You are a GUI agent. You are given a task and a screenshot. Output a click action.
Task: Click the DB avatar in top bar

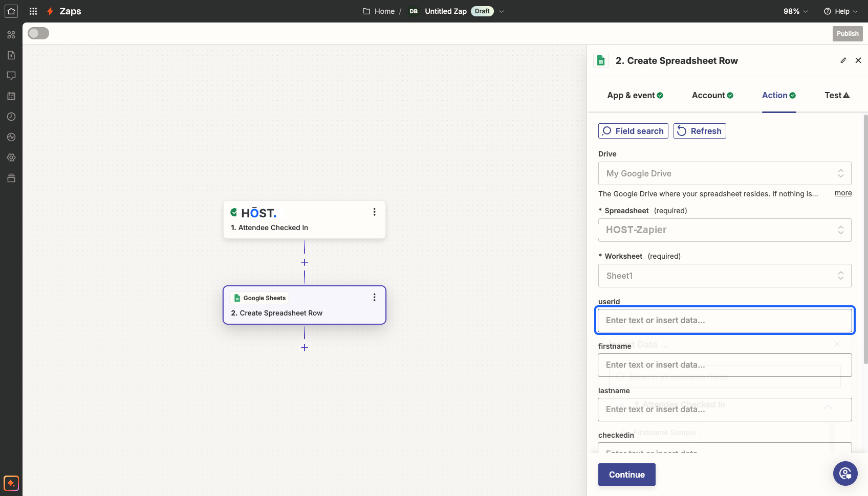tap(414, 11)
